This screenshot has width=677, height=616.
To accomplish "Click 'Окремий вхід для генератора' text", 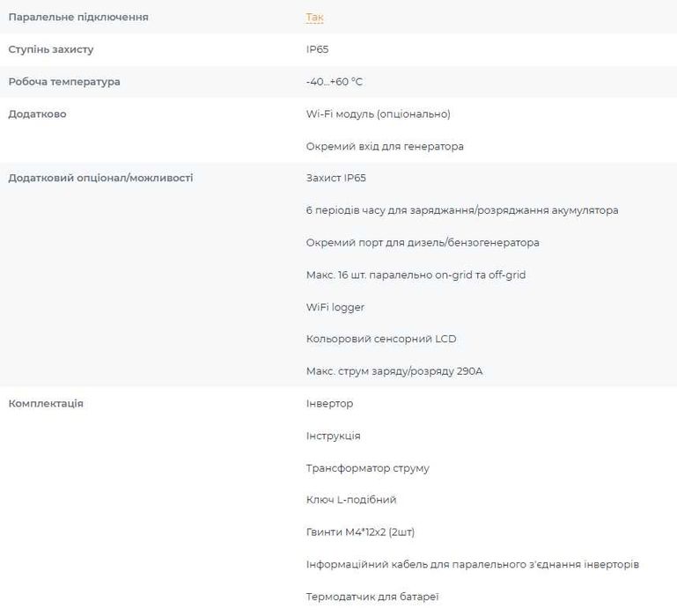I will point(385,146).
